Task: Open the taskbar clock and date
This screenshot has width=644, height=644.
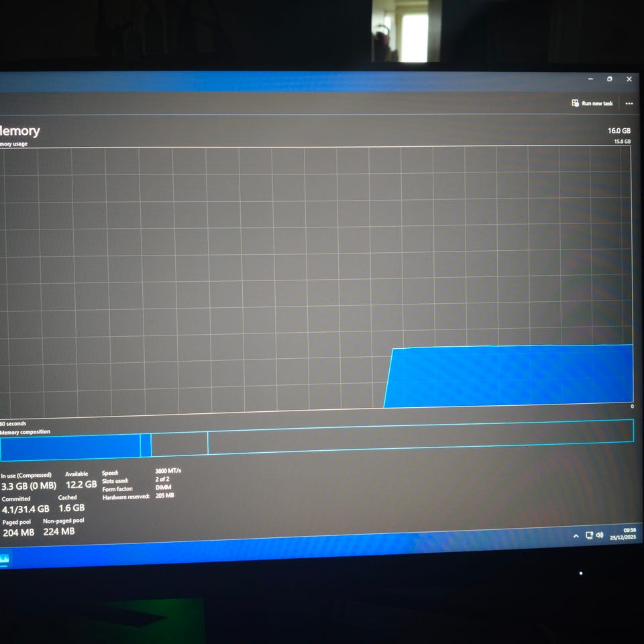Action: click(x=623, y=533)
